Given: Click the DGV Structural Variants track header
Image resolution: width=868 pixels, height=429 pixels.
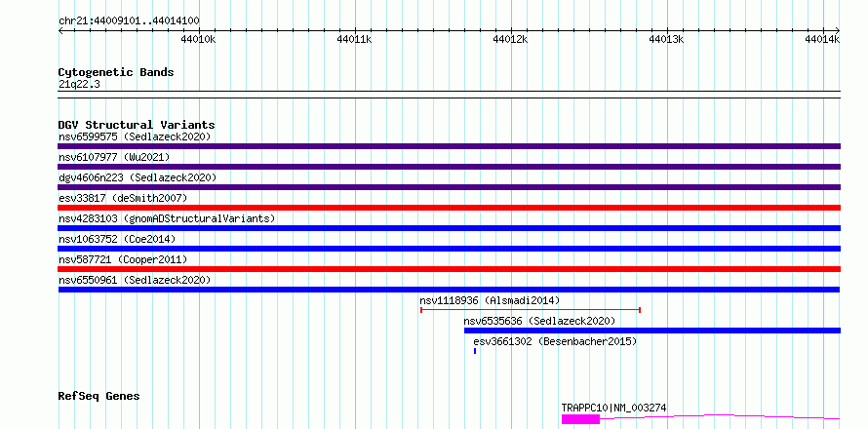Looking at the screenshot, I should [137, 125].
